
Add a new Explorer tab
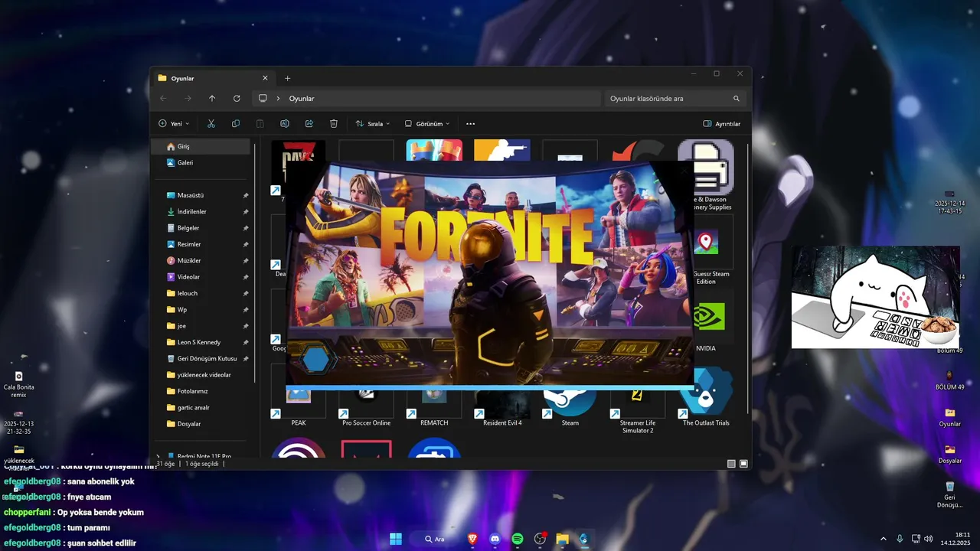[x=288, y=78]
